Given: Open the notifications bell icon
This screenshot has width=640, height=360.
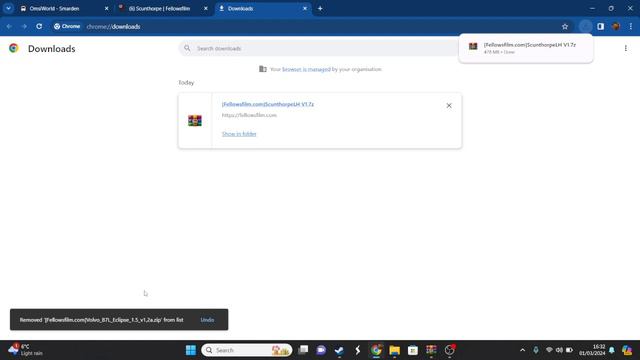Looking at the screenshot, I should 611,350.
